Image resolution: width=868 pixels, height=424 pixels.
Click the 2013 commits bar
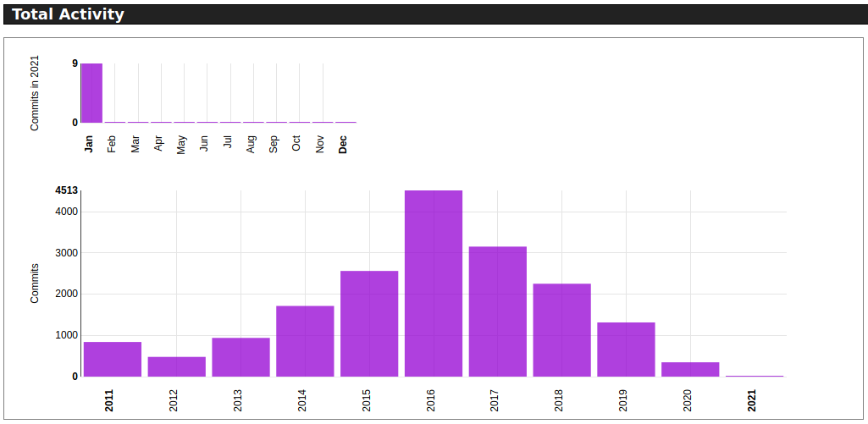[x=240, y=357]
